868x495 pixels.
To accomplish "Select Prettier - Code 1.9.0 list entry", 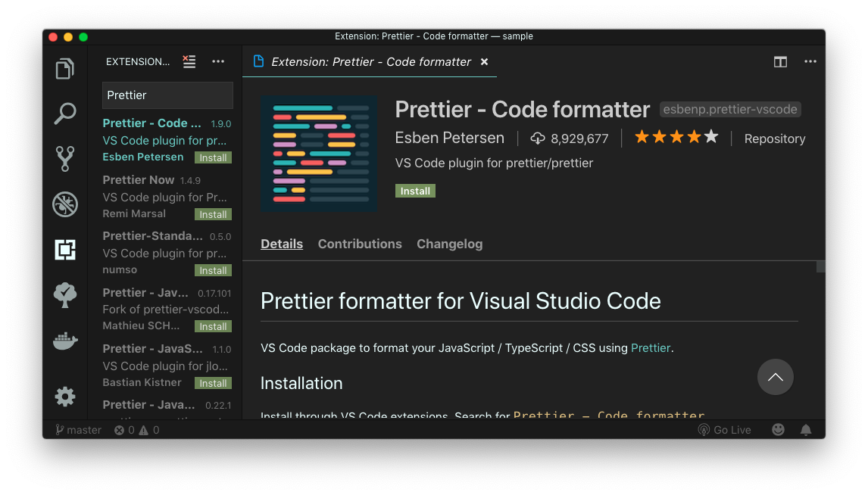I will [167, 140].
